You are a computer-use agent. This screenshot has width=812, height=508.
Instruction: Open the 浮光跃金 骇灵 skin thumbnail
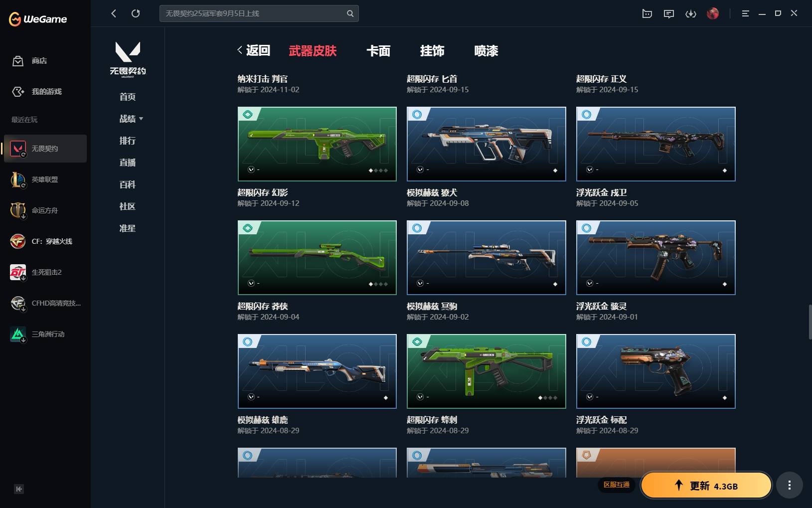(656, 258)
